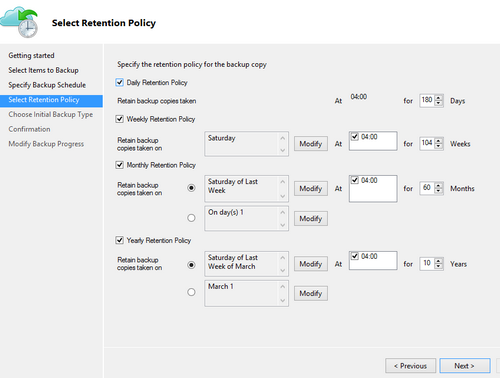
Task: Click the cloud backup clock icon
Action: point(19,22)
